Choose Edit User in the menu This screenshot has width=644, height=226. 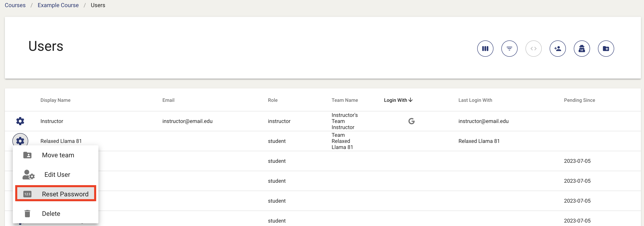(57, 175)
